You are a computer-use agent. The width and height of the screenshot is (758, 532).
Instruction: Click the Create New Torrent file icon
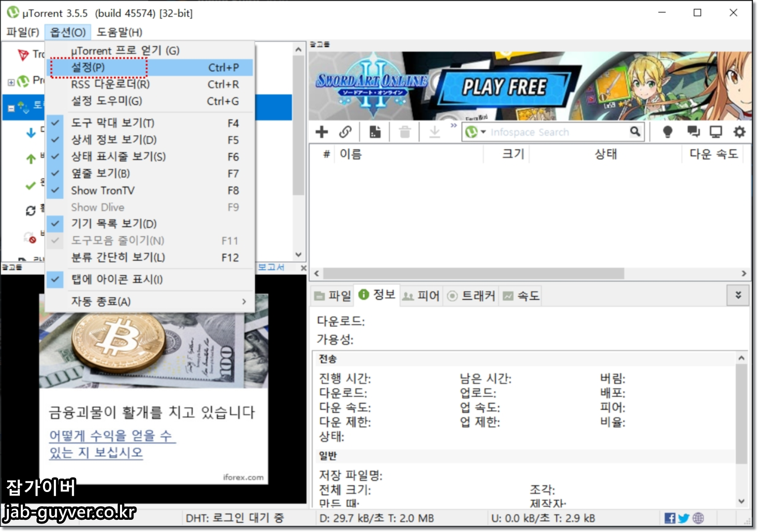(375, 132)
